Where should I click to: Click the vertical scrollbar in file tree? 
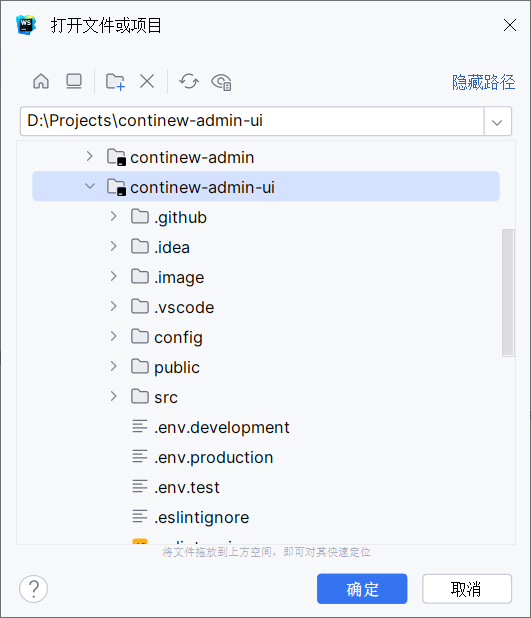[508, 293]
